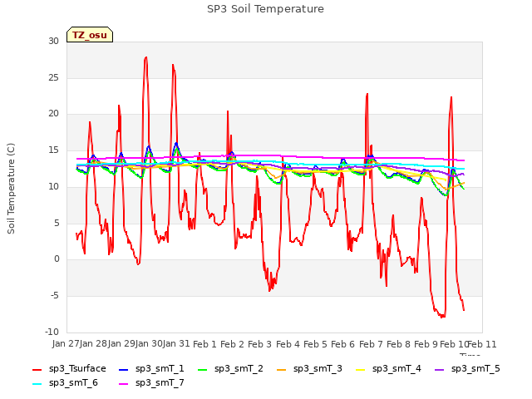
Task: Click the Feb 11 x-axis tick label
Action: (x=482, y=344)
